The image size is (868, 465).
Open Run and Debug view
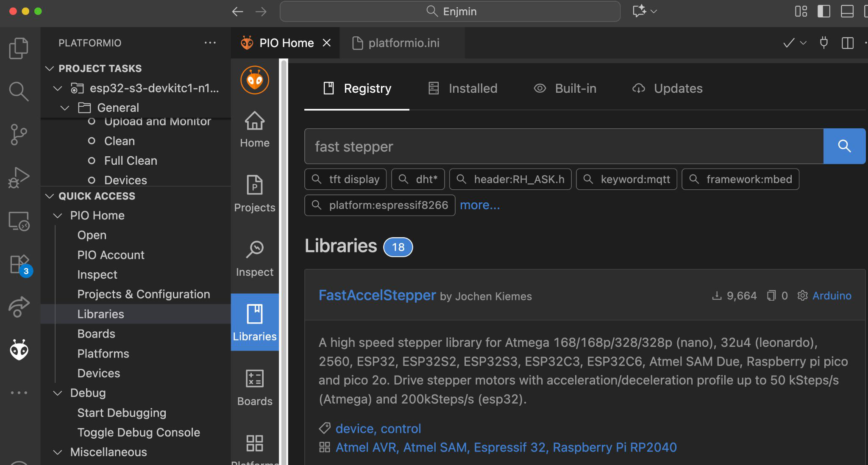tap(19, 177)
